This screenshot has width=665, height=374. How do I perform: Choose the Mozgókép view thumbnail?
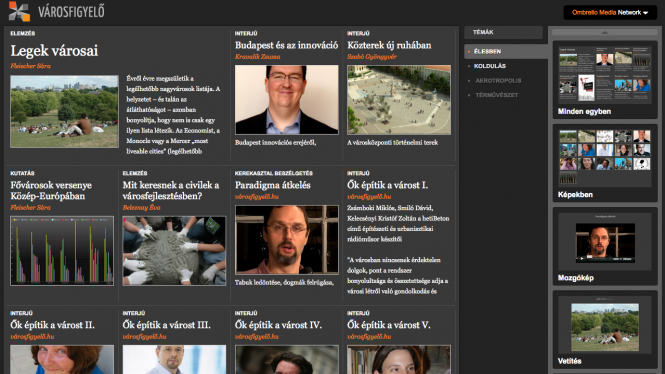click(x=605, y=246)
